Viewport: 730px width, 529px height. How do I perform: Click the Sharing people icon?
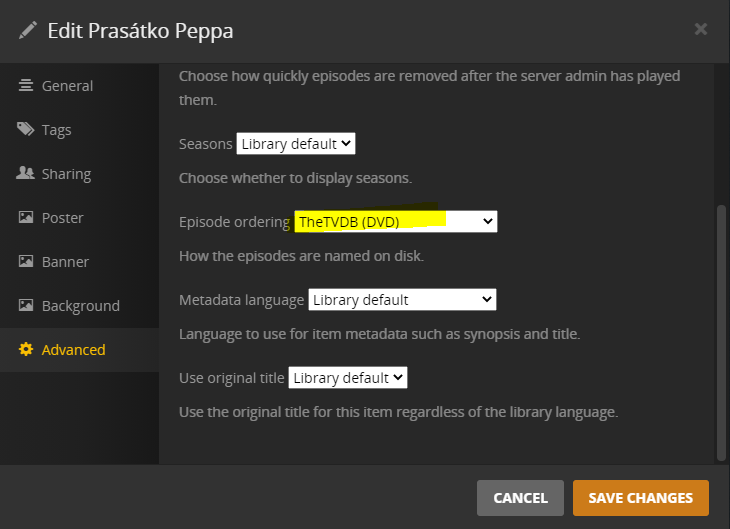(x=26, y=174)
